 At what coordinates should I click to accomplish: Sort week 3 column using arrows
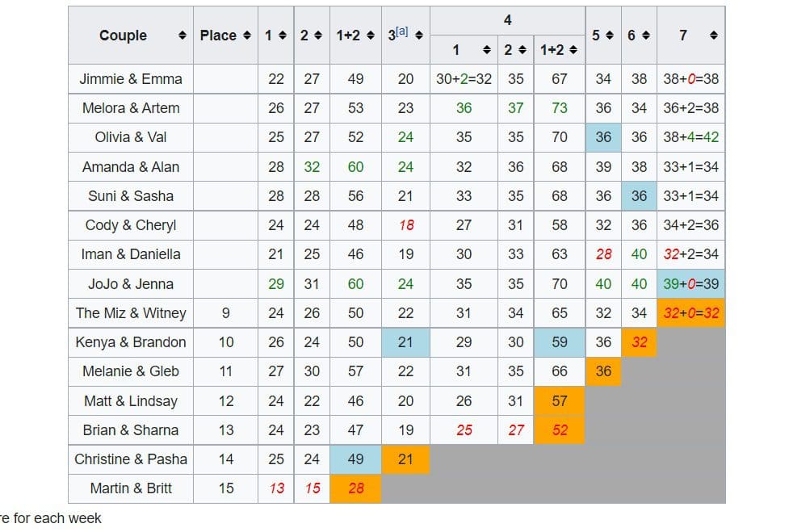pos(418,36)
